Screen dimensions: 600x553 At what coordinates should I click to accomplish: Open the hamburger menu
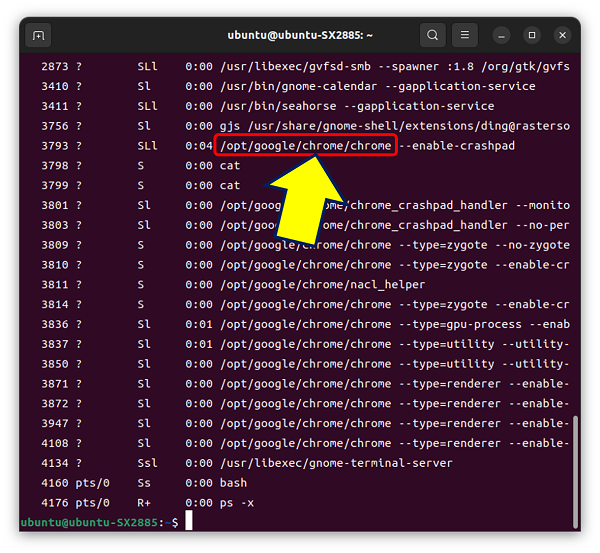465,35
